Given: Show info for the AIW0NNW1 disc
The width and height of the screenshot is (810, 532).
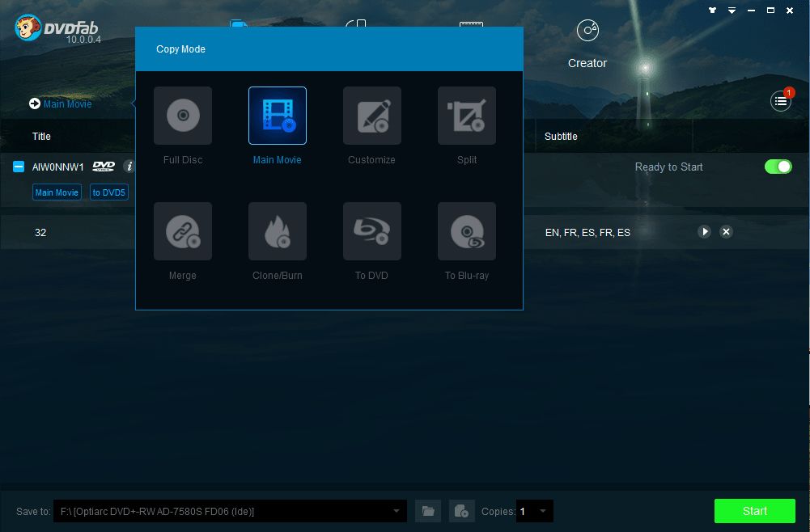Looking at the screenshot, I should [x=129, y=167].
